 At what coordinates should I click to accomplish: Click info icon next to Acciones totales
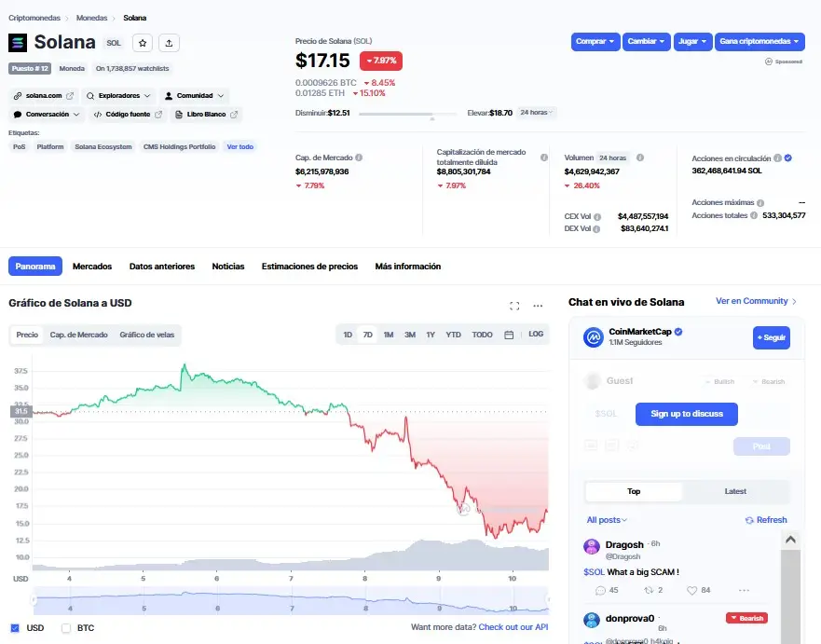754,215
